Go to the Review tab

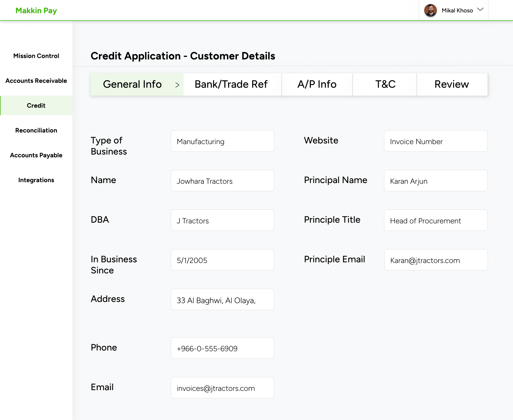click(x=452, y=85)
